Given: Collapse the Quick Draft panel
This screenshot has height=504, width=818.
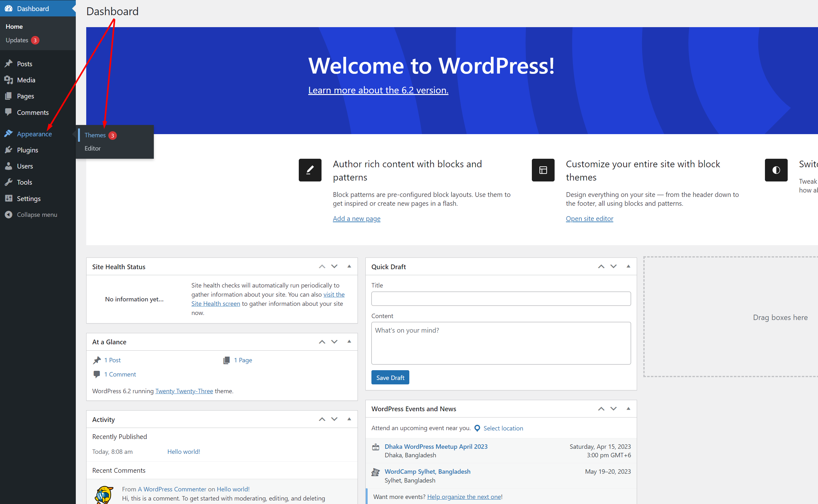Looking at the screenshot, I should coord(629,266).
